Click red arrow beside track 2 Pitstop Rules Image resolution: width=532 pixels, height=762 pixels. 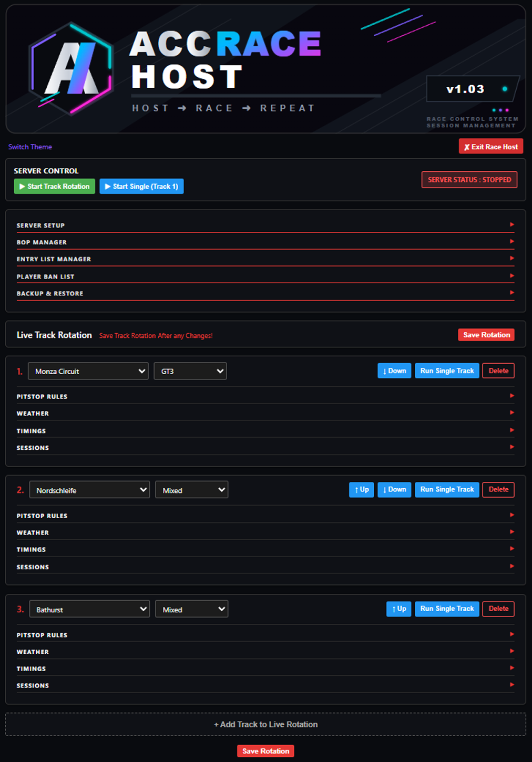511,515
